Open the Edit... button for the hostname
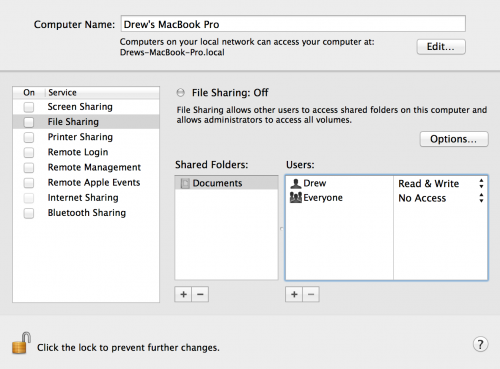Viewport: 500px width, 369px height. pos(441,47)
